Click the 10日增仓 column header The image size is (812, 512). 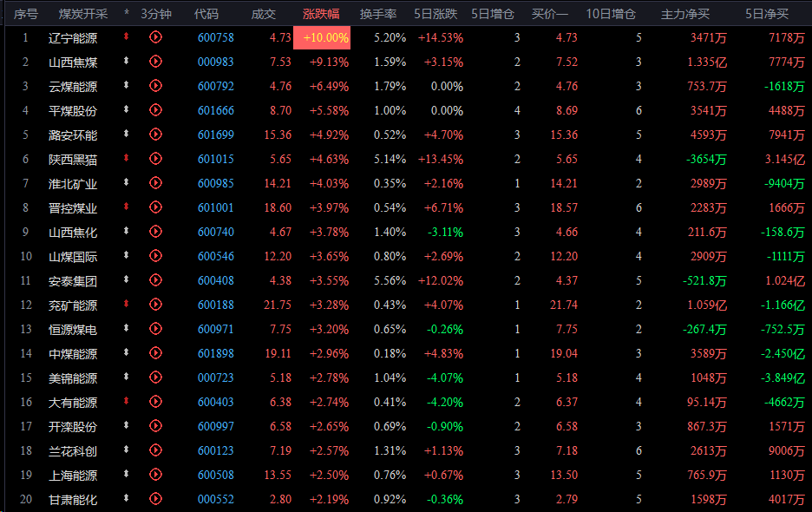[x=611, y=14]
